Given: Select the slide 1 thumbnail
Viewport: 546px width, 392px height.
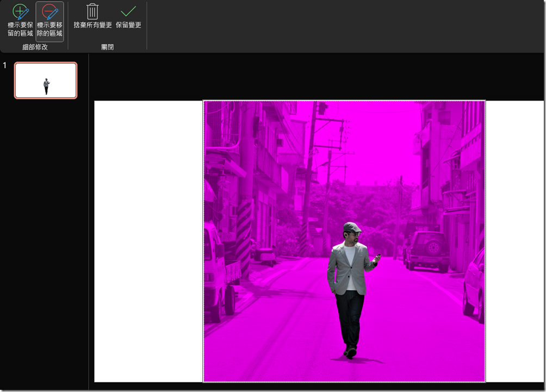Looking at the screenshot, I should click(46, 80).
